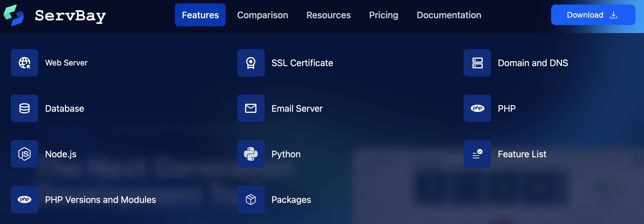644x224 pixels.
Task: Click the PHP Versions and Modules icon
Action: click(25, 199)
